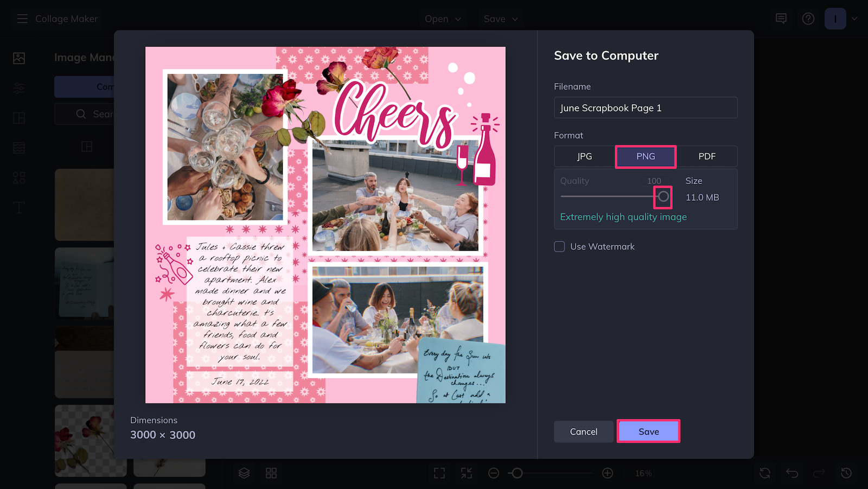Click the Layers icon in the bottom toolbar
The image size is (868, 489).
244,473
